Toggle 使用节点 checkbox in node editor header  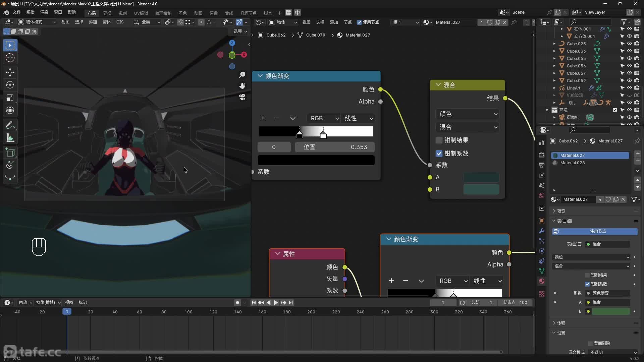(359, 22)
